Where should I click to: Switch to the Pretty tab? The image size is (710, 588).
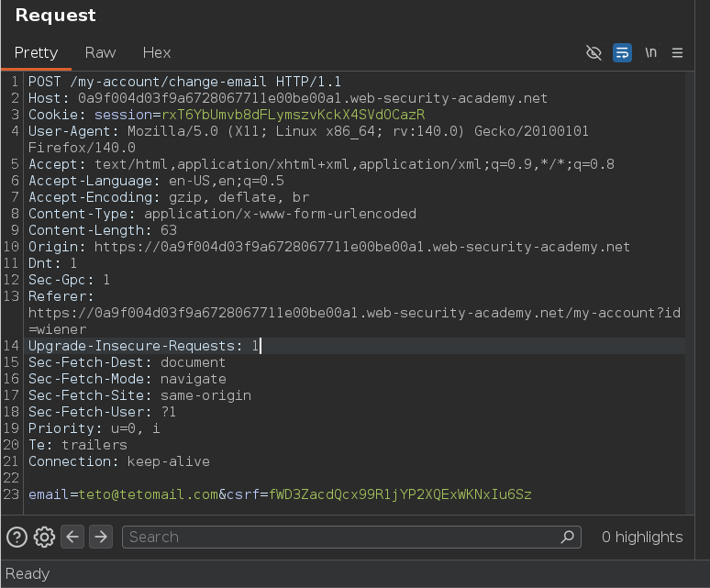tap(36, 52)
